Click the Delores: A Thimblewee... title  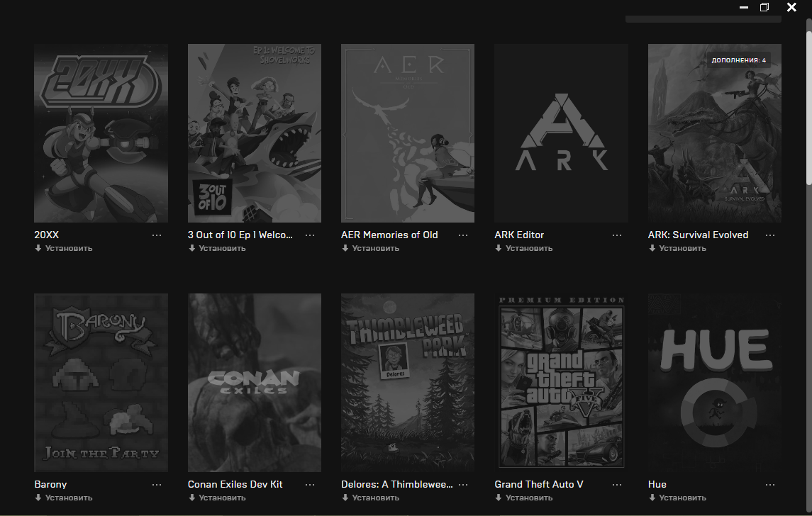(396, 484)
